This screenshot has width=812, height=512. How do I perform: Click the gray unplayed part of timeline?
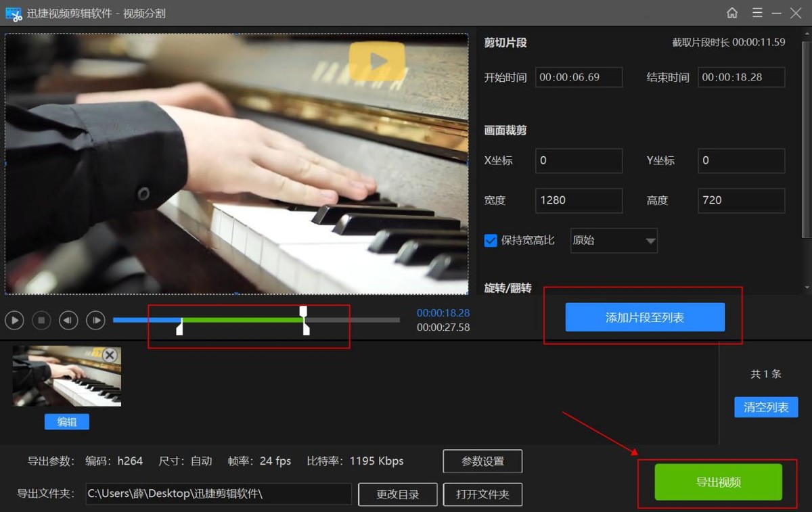[352, 320]
